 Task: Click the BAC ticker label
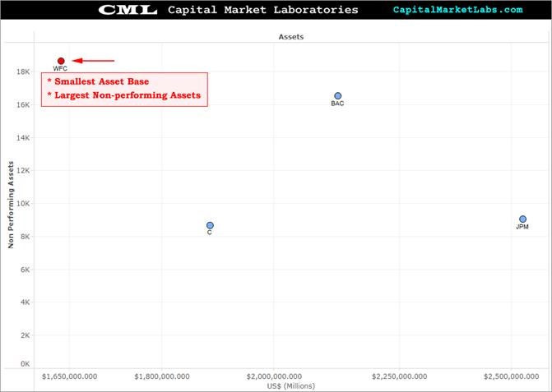337,104
